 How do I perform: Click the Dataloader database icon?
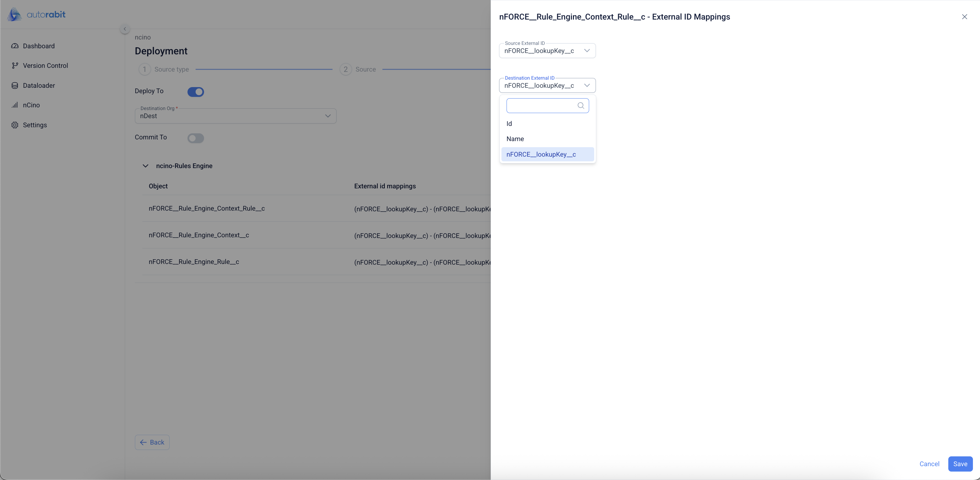(x=15, y=86)
